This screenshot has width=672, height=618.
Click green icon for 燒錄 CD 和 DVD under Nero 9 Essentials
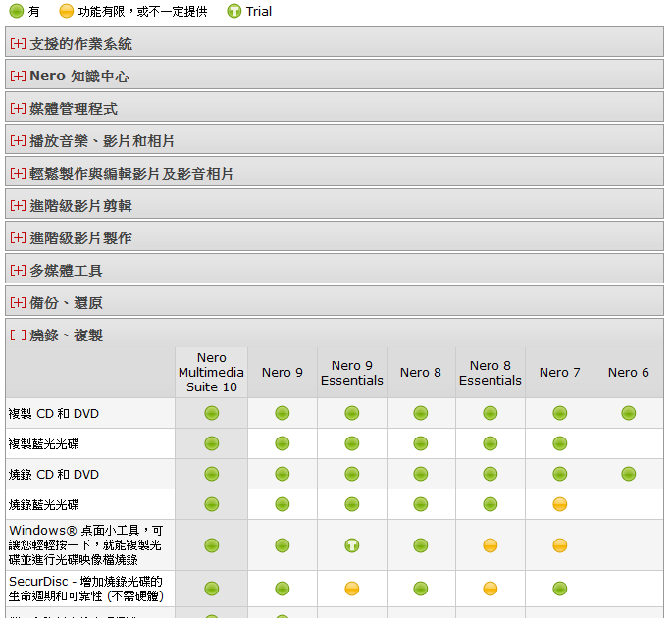tap(352, 474)
